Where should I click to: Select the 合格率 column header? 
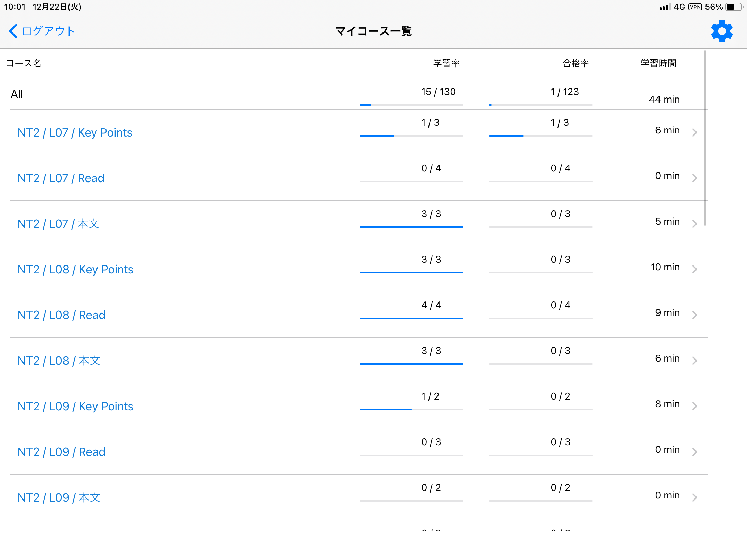[575, 63]
